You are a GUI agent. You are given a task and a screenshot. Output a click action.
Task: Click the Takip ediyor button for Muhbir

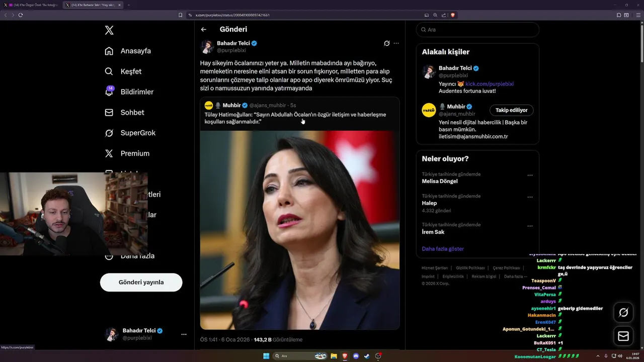pyautogui.click(x=511, y=110)
